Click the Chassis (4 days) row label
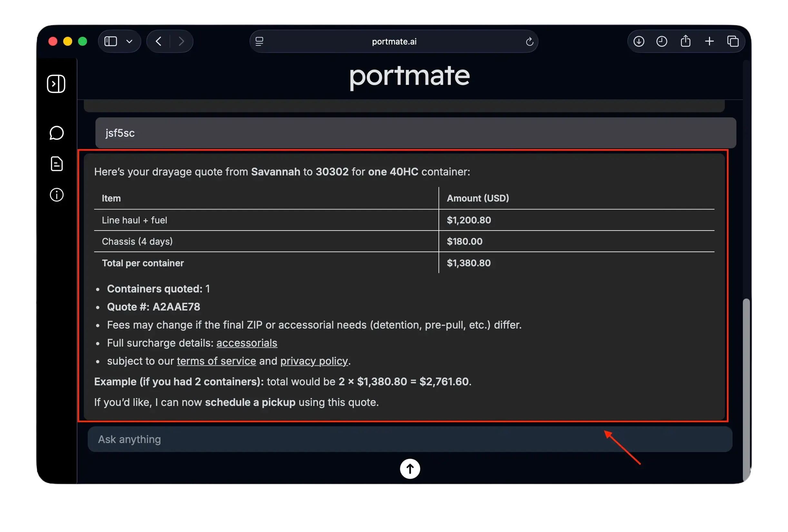This screenshot has width=788, height=532. 137,241
